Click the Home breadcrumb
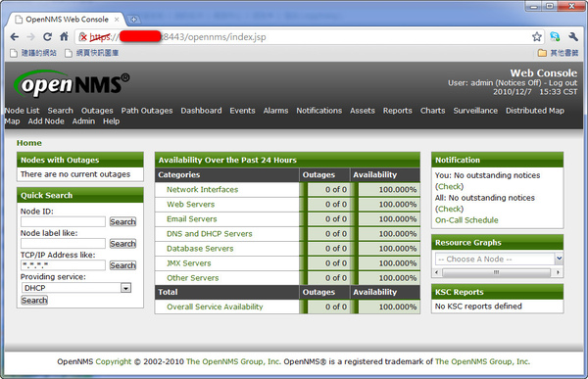The width and height of the screenshot is (588, 379). click(29, 143)
